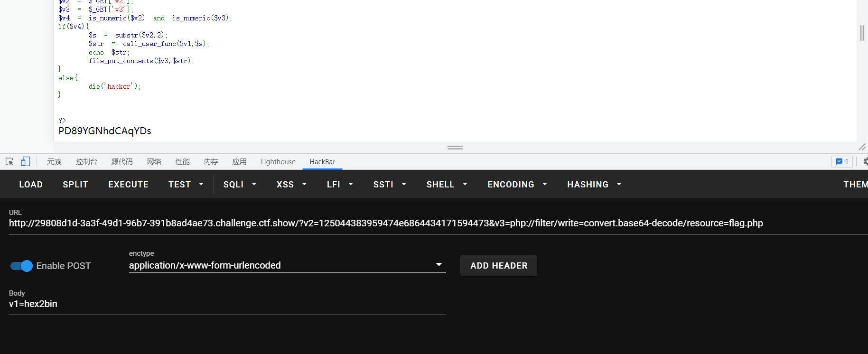Screen dimensions: 868x354
Task: Toggle the Enable POST switch
Action: pyautogui.click(x=21, y=266)
